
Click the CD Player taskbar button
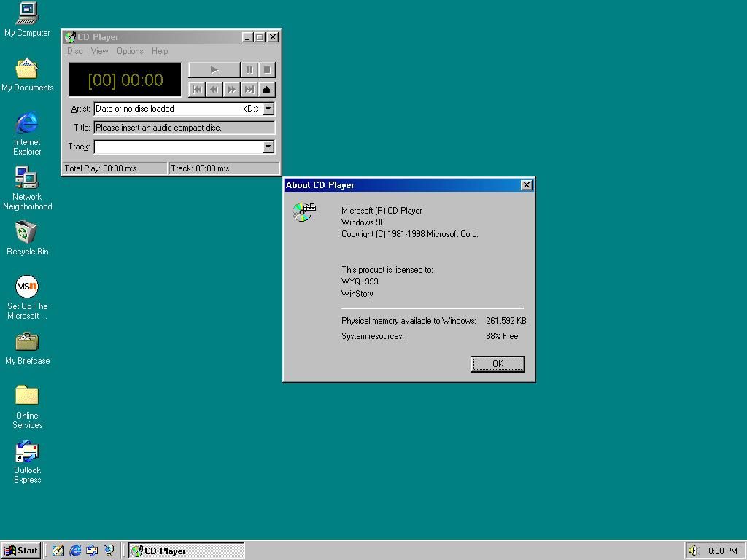(187, 551)
